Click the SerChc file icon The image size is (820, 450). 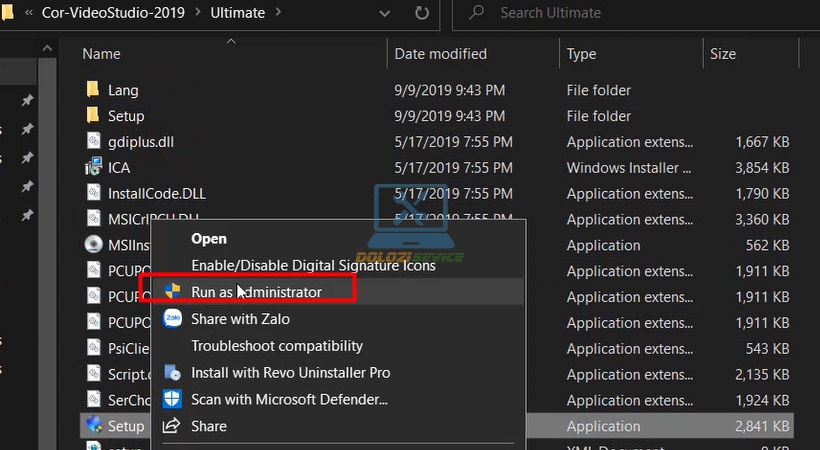click(x=94, y=399)
